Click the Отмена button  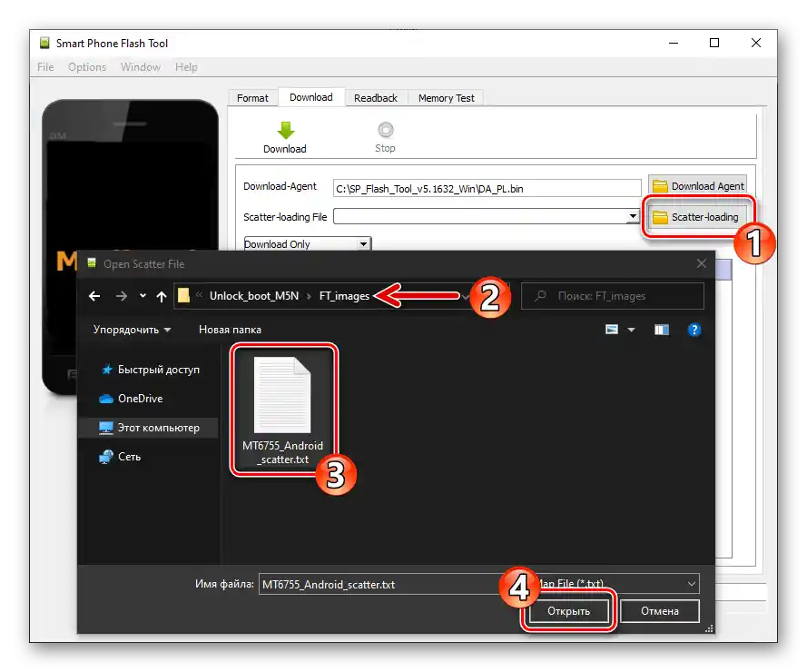coord(660,611)
